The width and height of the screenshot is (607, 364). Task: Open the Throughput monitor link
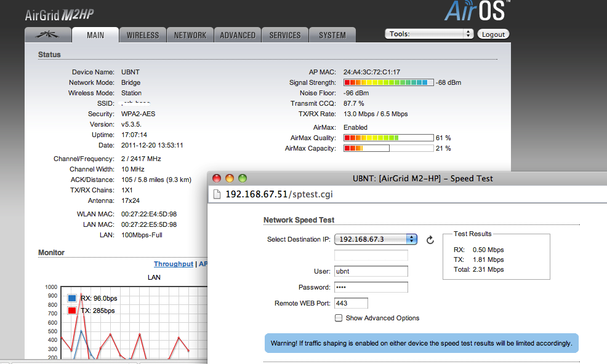pyautogui.click(x=174, y=264)
